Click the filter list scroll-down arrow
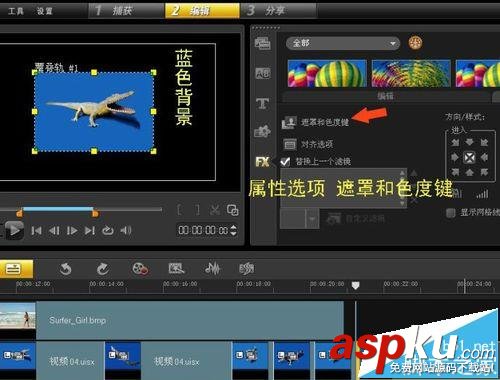 402,203
